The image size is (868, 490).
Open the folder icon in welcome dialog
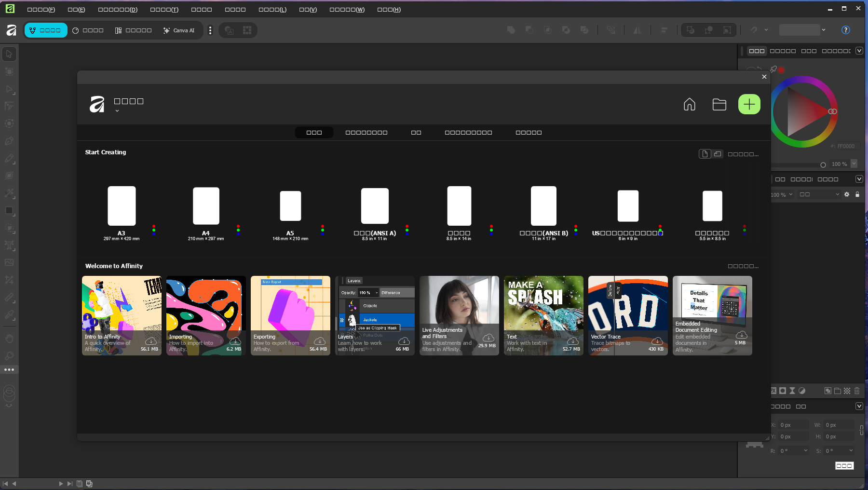719,104
